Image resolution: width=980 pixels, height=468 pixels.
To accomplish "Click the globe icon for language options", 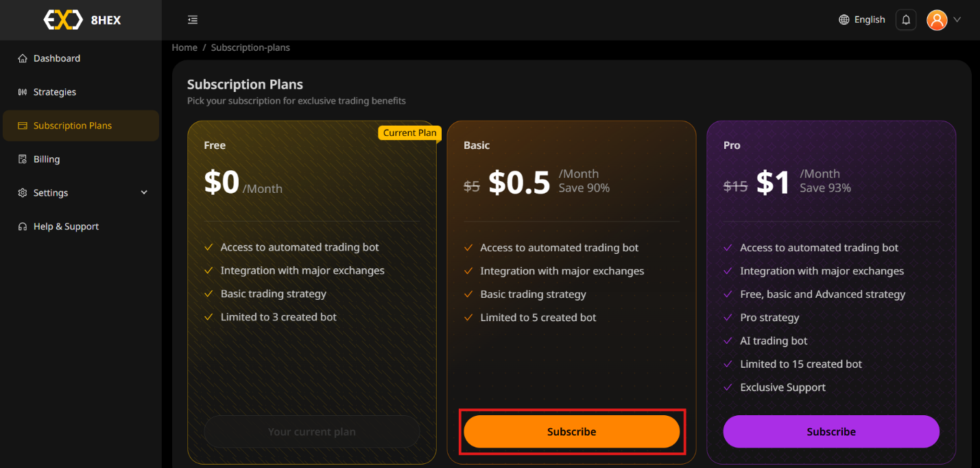I will [x=844, y=19].
